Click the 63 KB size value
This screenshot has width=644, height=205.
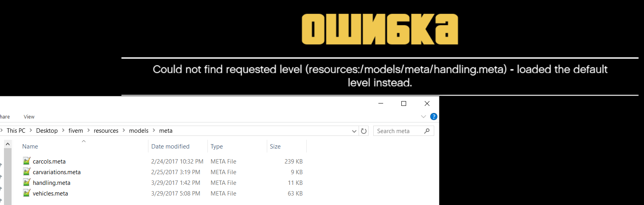(295, 193)
